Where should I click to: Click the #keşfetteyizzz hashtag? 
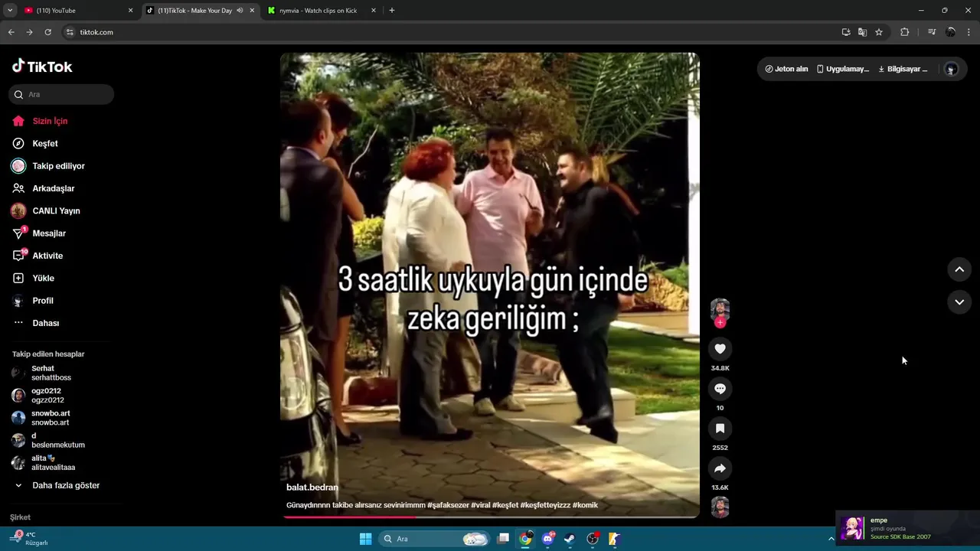[545, 505]
